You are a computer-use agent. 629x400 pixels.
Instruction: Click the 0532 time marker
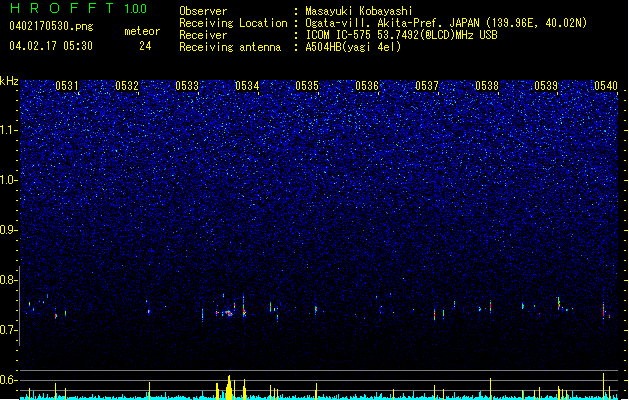(x=127, y=86)
